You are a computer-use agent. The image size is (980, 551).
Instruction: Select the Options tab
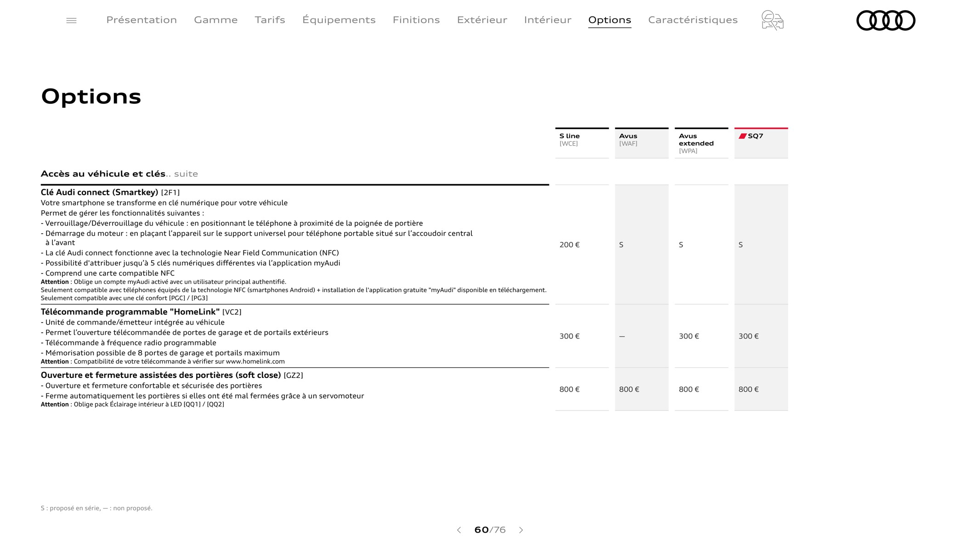tap(610, 20)
